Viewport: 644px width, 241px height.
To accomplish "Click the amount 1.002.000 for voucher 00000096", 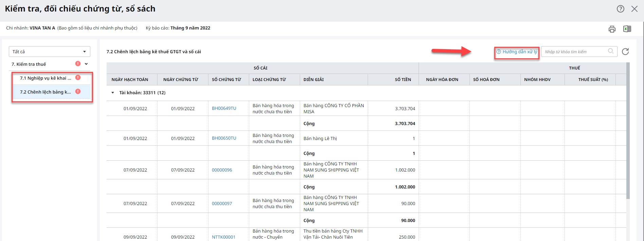I will pyautogui.click(x=405, y=170).
